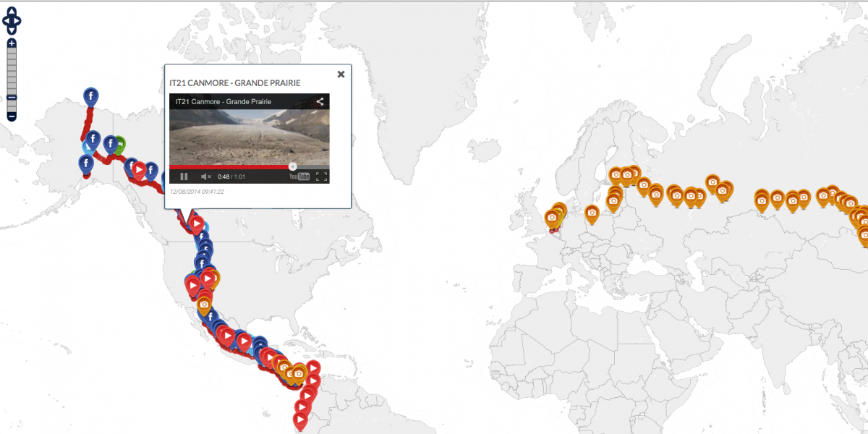Open the southernmost red video marker
The image size is (868, 434).
301,419
